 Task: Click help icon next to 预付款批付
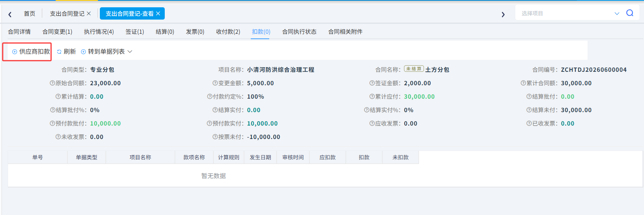(52, 124)
